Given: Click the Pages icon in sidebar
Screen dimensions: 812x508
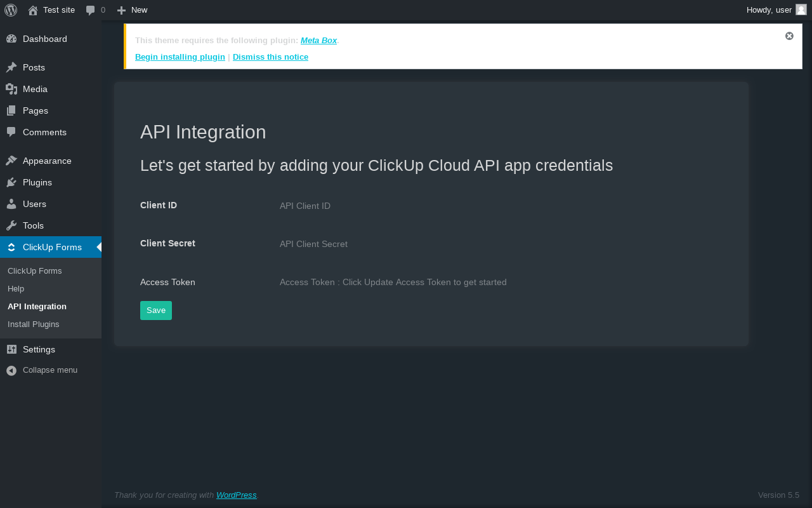Looking at the screenshot, I should tap(11, 110).
